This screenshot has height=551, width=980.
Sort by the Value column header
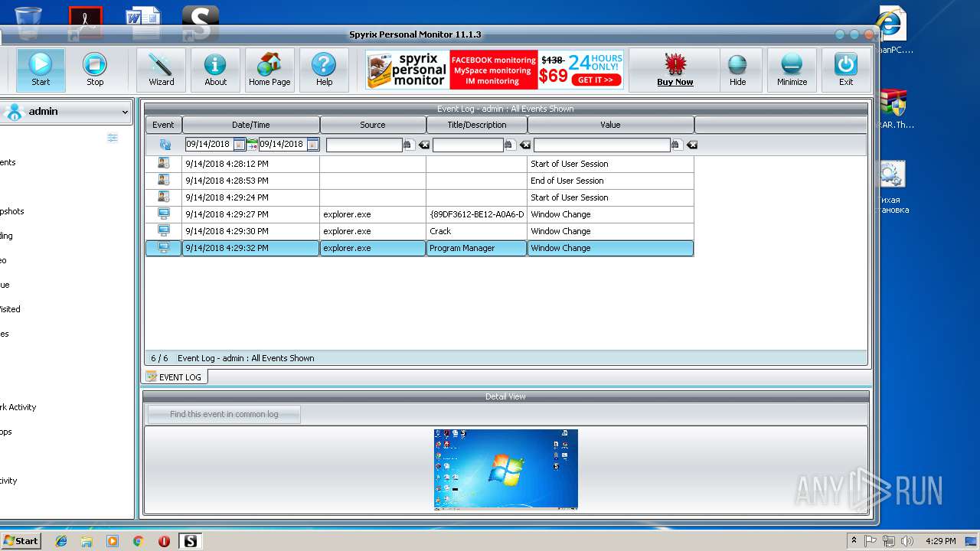(x=610, y=125)
